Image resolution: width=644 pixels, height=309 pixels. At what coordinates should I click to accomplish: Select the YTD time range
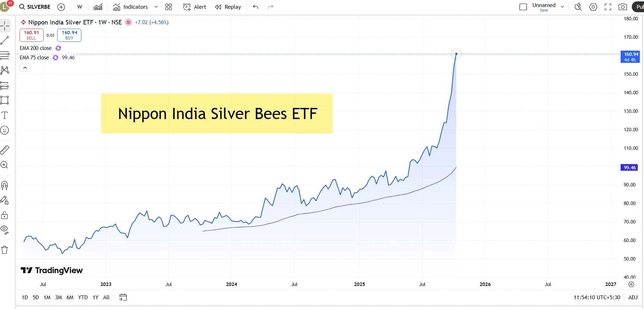pyautogui.click(x=83, y=297)
